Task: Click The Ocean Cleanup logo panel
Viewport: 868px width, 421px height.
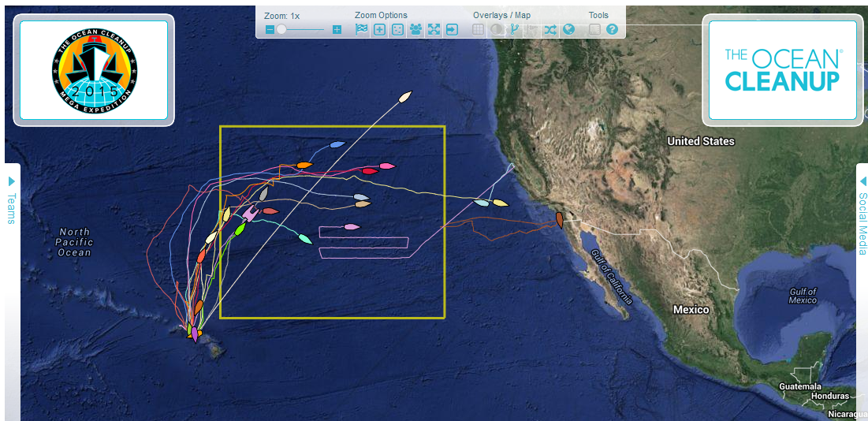Action: [783, 70]
